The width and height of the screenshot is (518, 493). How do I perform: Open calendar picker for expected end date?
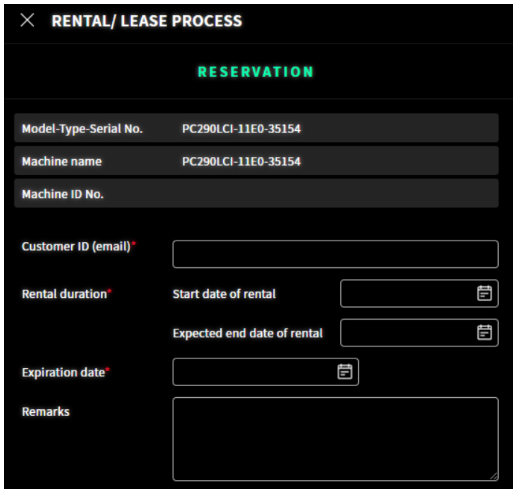point(484,333)
